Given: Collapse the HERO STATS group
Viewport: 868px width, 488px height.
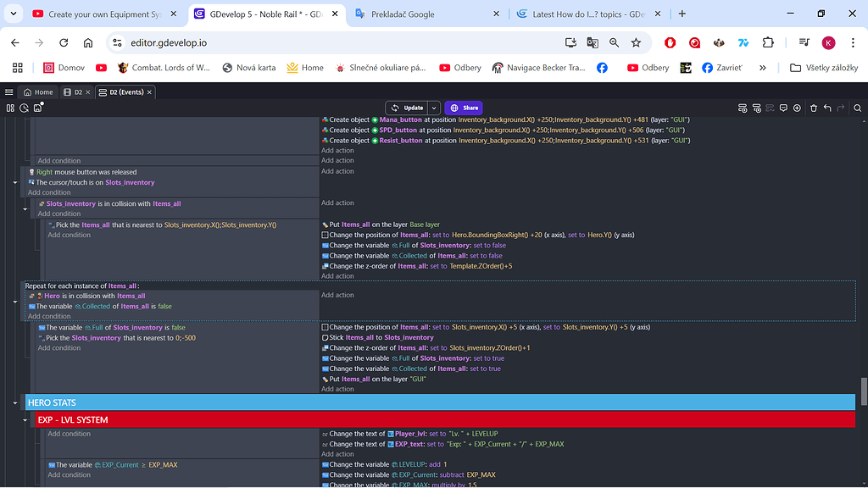Looking at the screenshot, I should [14, 403].
